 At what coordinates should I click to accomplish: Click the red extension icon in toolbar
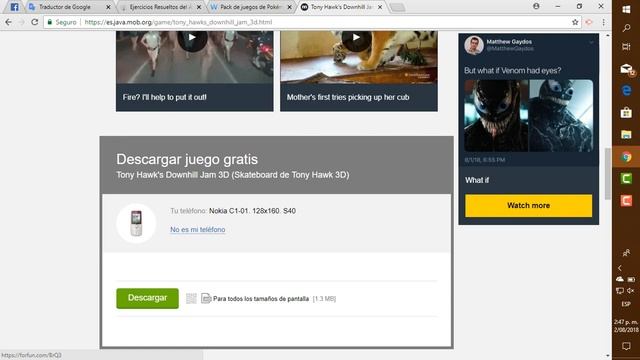coord(589,22)
